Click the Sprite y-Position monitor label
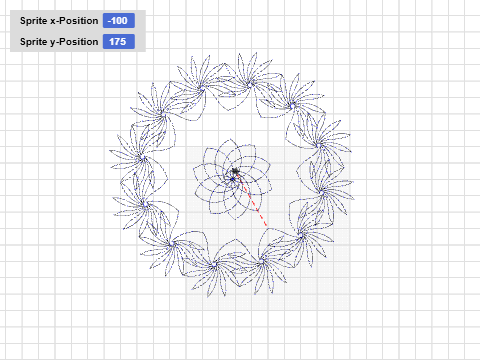 click(x=59, y=42)
